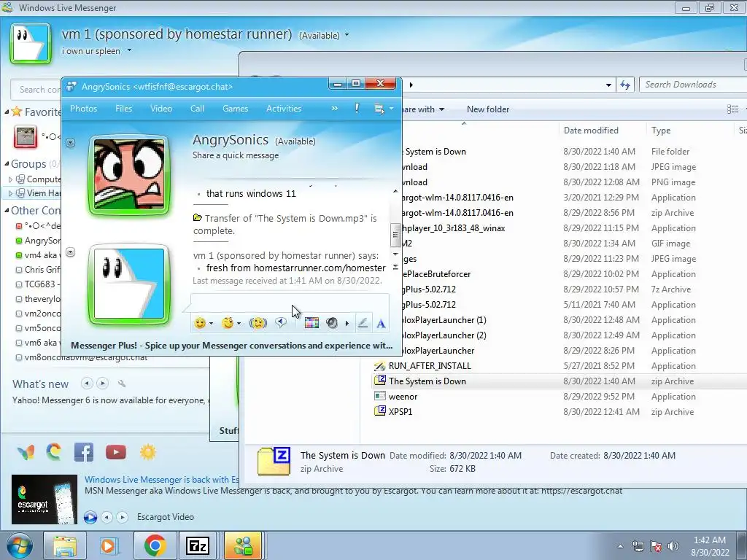Collapse the Groups section
This screenshot has height=560, width=747.
tap(7, 164)
